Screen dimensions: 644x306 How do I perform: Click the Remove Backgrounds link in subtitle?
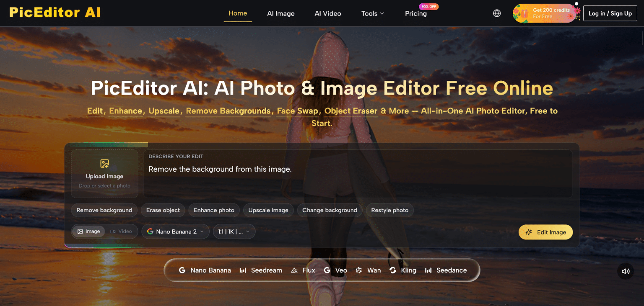[x=228, y=111]
